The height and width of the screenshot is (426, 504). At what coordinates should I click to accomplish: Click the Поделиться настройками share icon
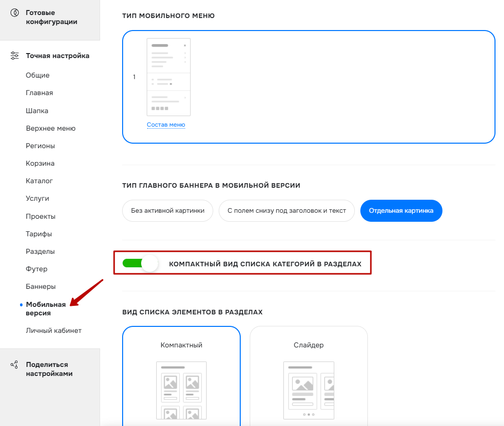click(x=15, y=364)
